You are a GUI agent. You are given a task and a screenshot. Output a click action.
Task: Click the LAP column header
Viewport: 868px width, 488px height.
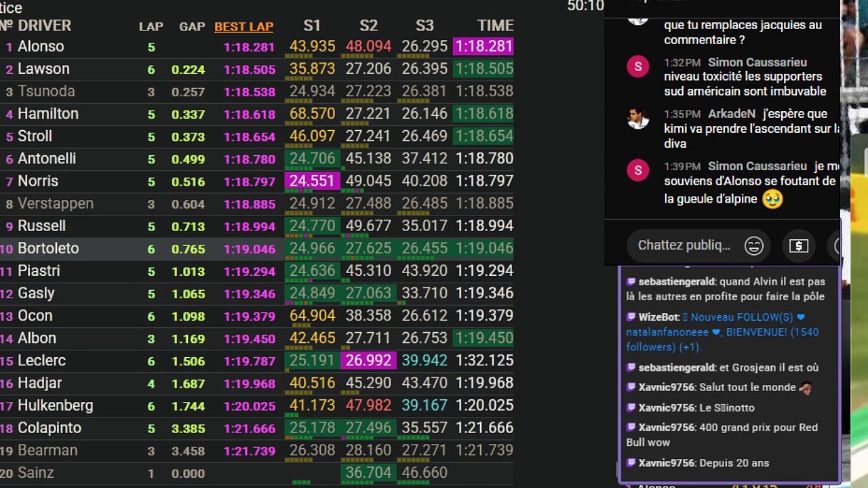(151, 26)
